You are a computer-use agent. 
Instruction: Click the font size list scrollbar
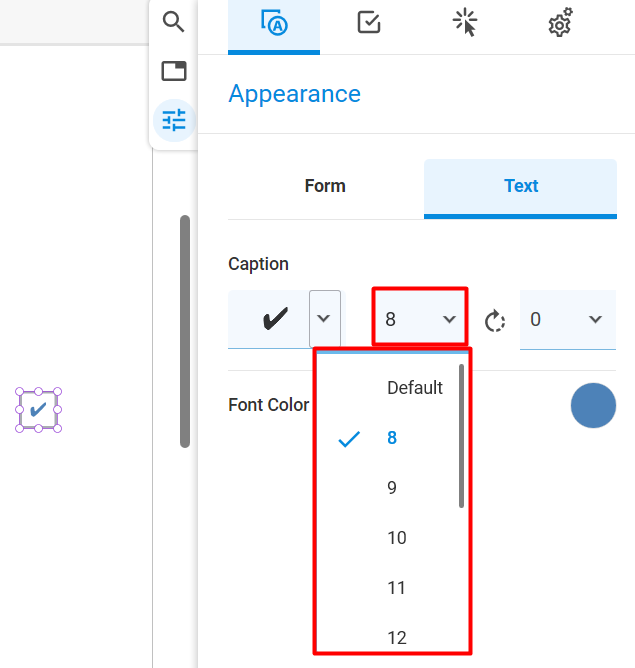tap(461, 436)
